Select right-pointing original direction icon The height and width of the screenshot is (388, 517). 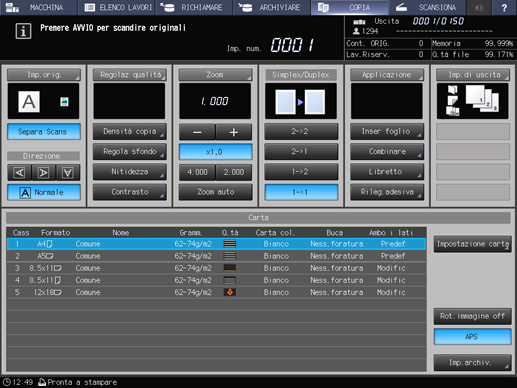pos(43,172)
